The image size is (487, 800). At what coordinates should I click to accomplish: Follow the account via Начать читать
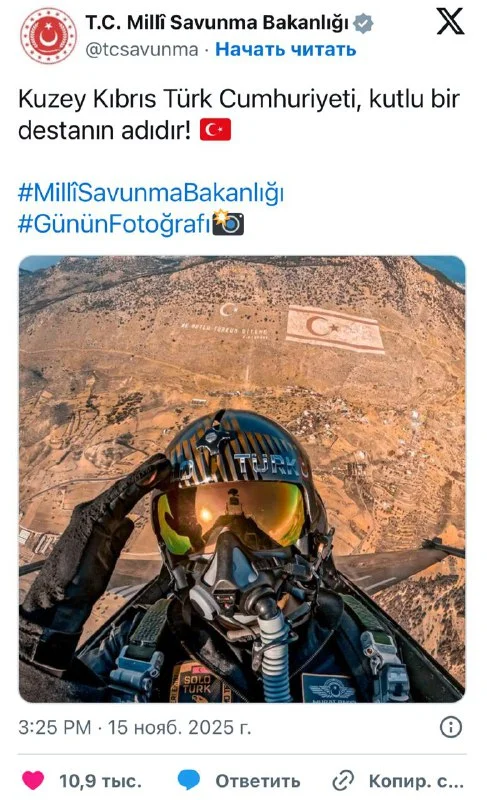click(x=286, y=49)
